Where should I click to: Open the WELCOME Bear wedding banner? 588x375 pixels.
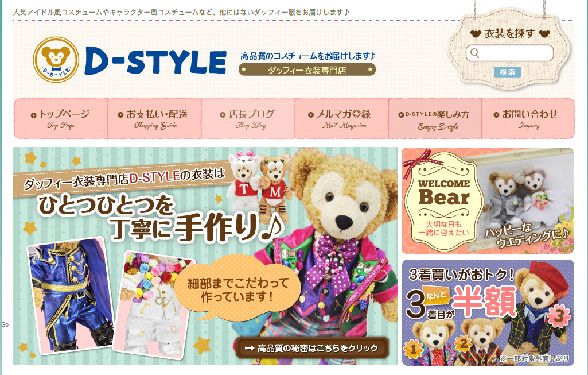tap(488, 201)
